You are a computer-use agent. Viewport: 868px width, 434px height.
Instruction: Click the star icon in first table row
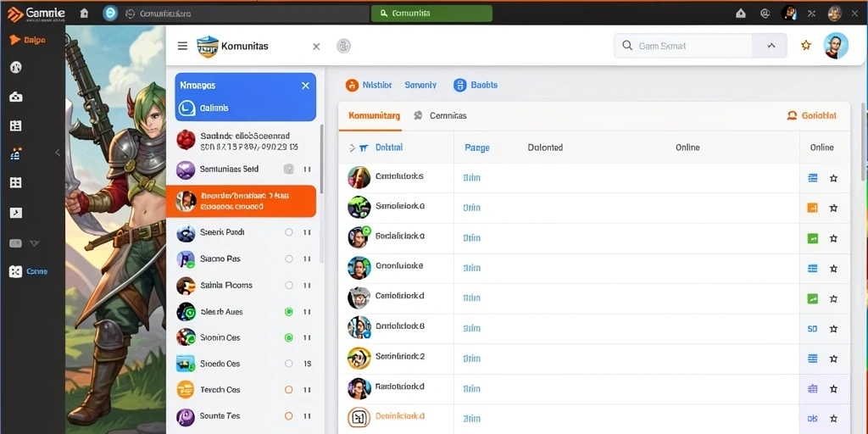[833, 178]
